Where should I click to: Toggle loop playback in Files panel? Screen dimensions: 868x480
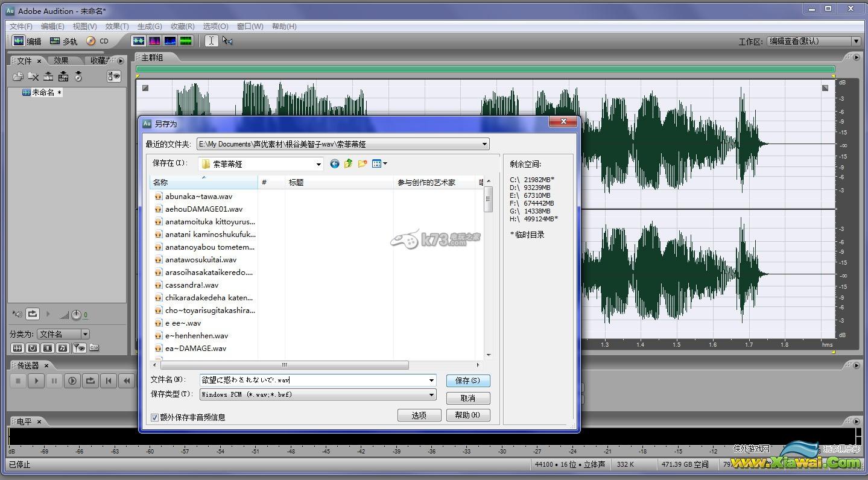click(x=33, y=314)
